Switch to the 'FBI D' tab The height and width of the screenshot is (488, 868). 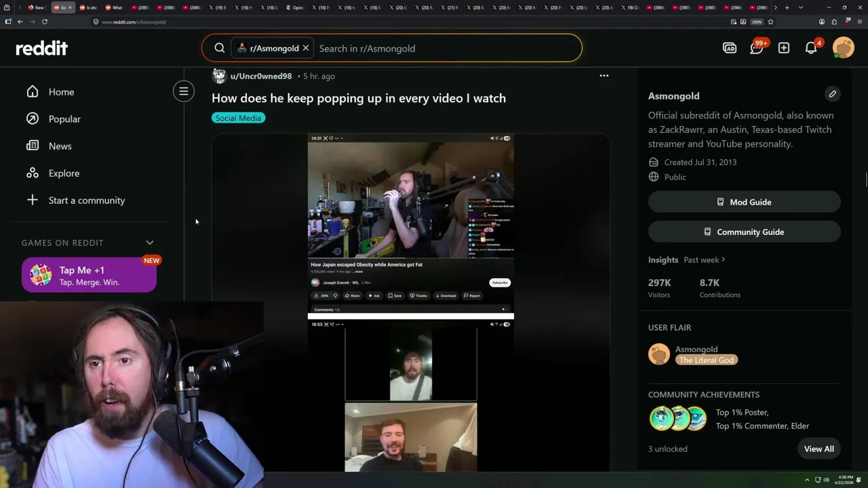pyautogui.click(x=629, y=7)
